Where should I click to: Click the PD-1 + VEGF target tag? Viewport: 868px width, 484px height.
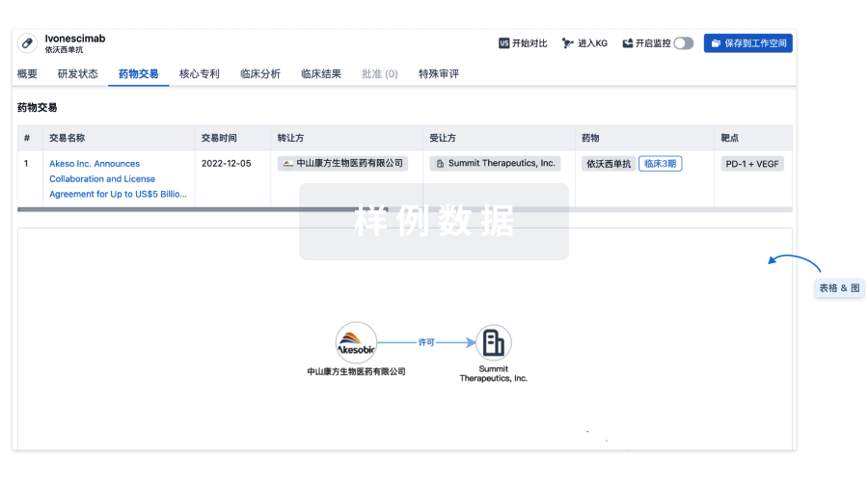[x=752, y=164]
